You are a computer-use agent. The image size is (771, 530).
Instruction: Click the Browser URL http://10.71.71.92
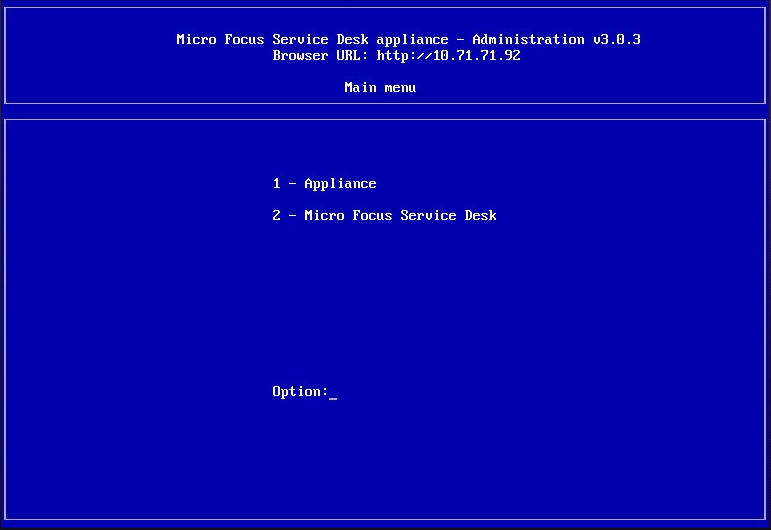click(396, 56)
